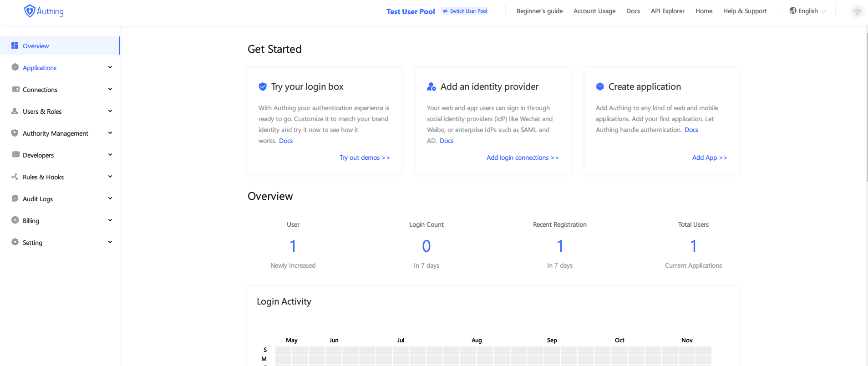Expand the Applications menu chevron
Viewport: 868px width, 366px height.
click(110, 67)
